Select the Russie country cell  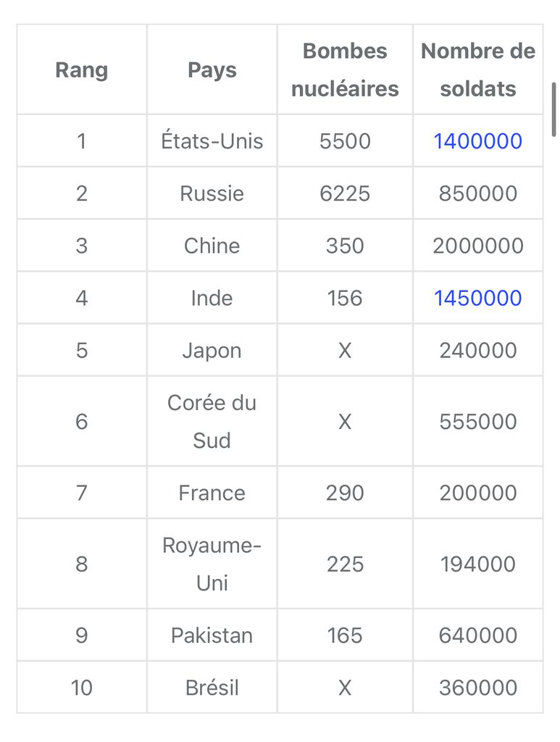coord(212,193)
